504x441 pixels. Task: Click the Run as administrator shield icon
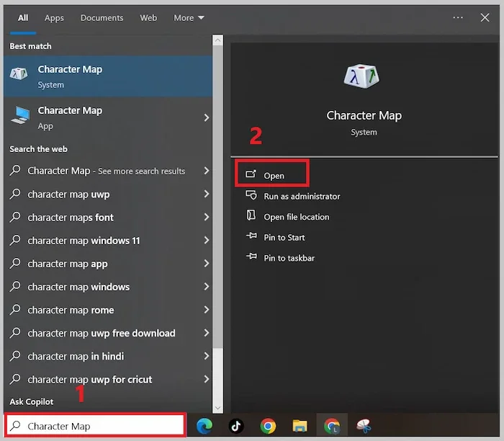[251, 195]
